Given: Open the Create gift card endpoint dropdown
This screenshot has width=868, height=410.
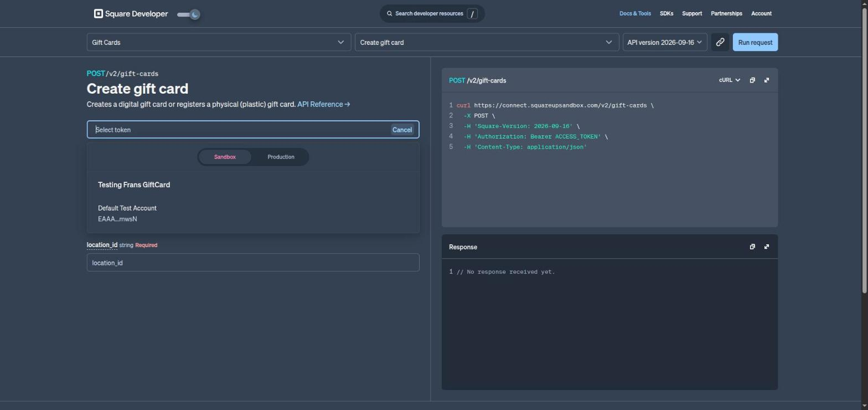Looking at the screenshot, I should tap(487, 42).
